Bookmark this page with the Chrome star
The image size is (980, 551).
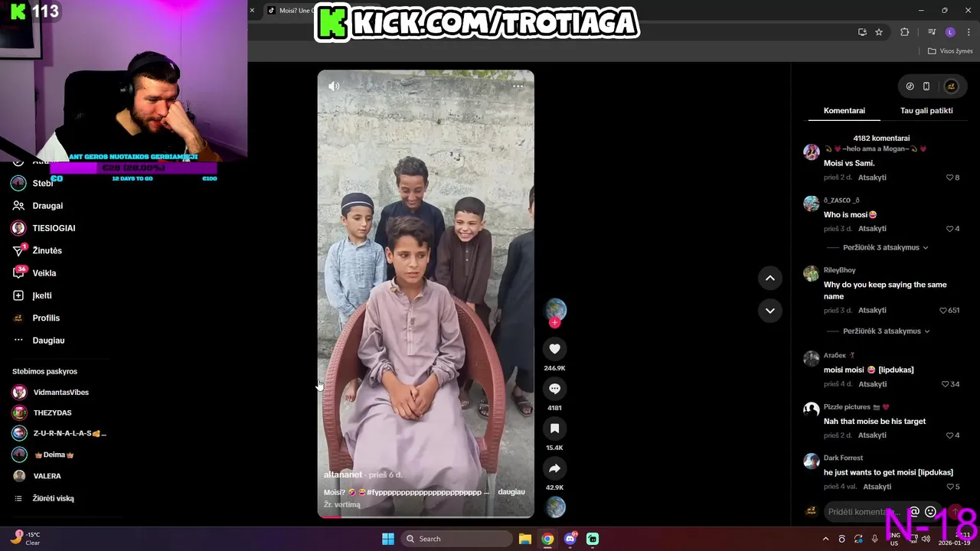(x=879, y=32)
